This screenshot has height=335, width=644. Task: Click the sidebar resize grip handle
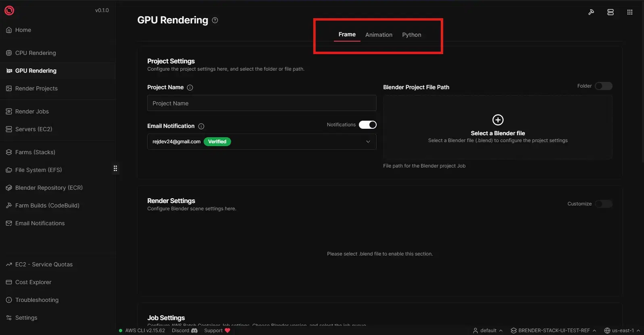115,168
